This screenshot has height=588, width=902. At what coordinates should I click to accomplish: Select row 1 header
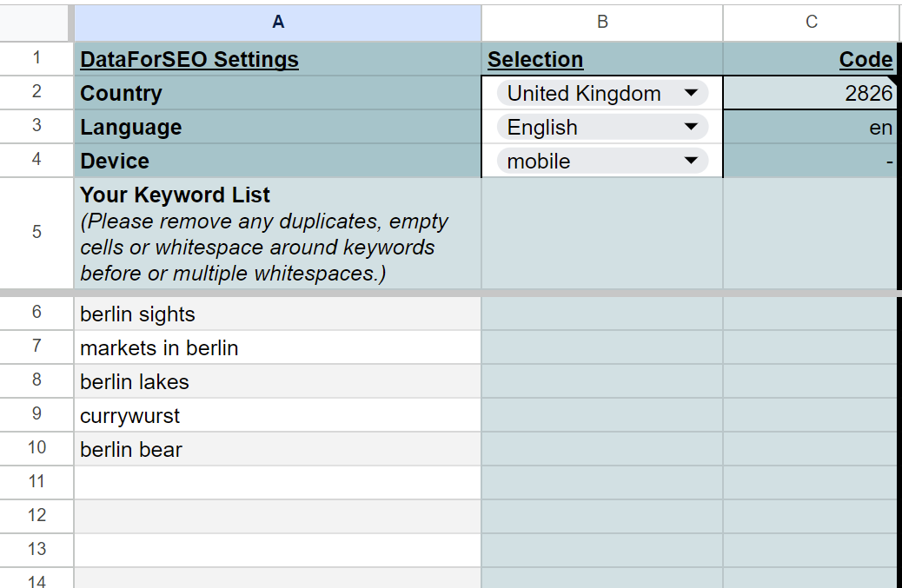pyautogui.click(x=36, y=59)
